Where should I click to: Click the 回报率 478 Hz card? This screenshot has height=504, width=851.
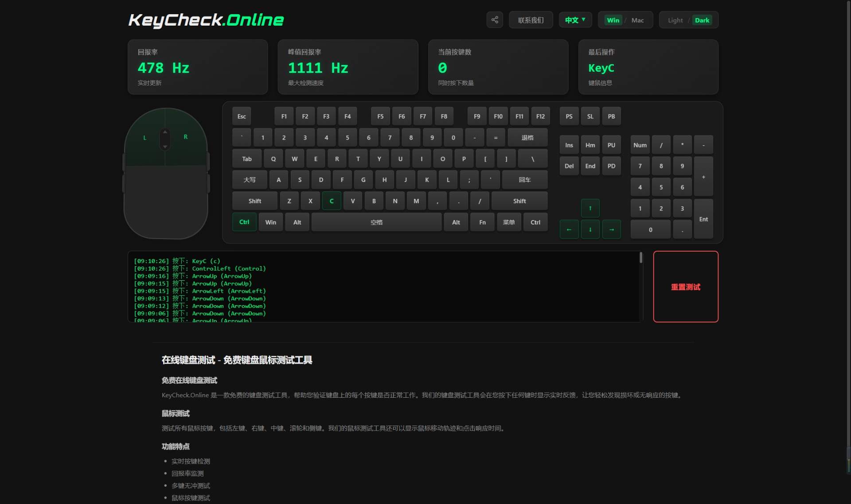(x=198, y=67)
